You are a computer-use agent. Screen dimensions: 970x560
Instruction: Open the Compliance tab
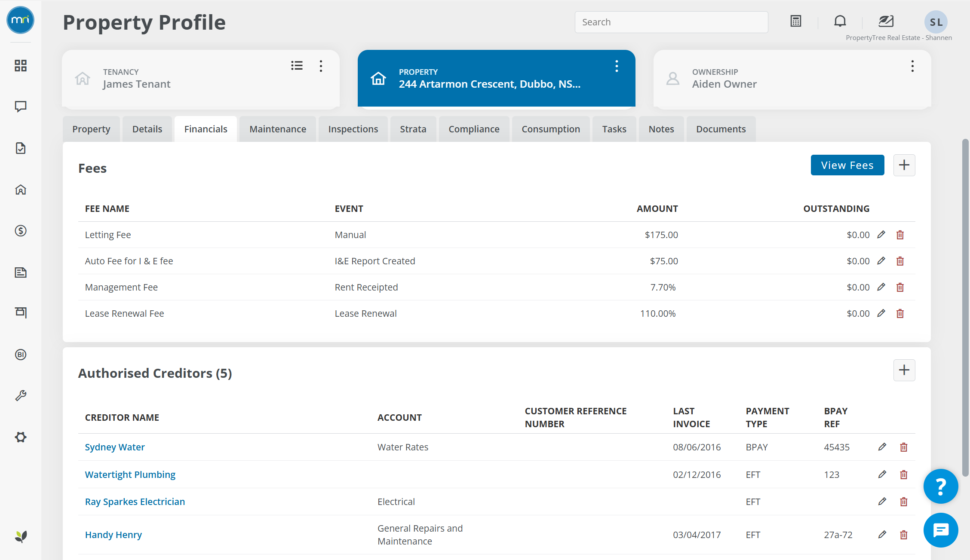click(x=474, y=129)
